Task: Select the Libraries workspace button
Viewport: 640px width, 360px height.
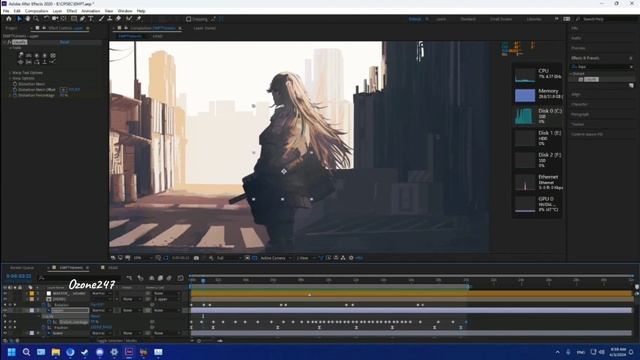Action: coord(534,19)
